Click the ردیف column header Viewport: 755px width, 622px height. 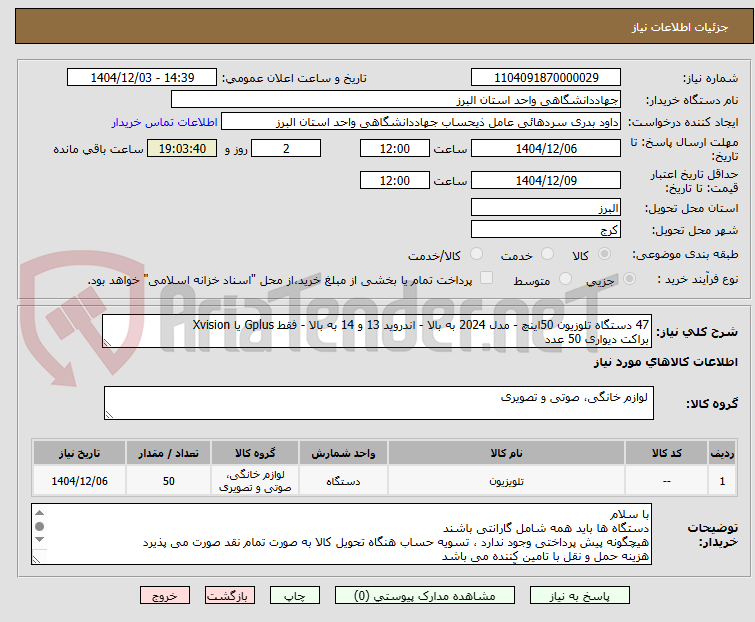[722, 453]
